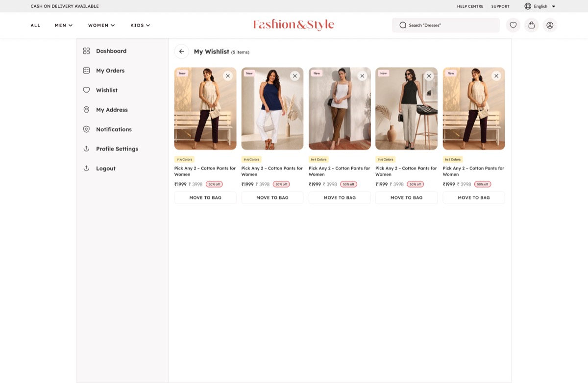
Task: Open the English language dropdown arrow
Action: tap(554, 6)
